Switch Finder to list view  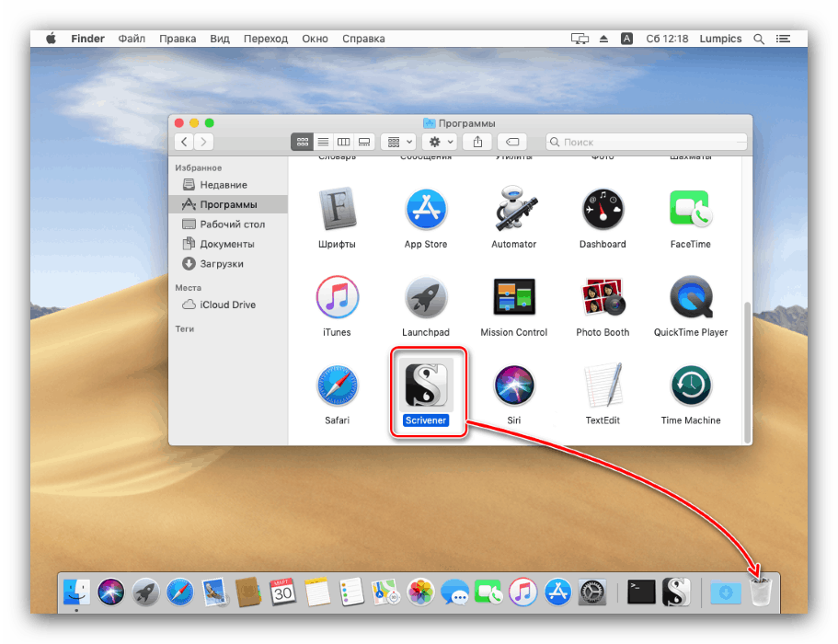(324, 142)
